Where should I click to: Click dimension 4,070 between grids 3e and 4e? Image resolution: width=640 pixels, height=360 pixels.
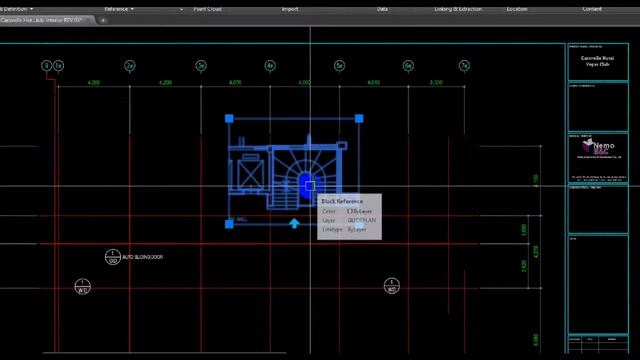coord(235,82)
